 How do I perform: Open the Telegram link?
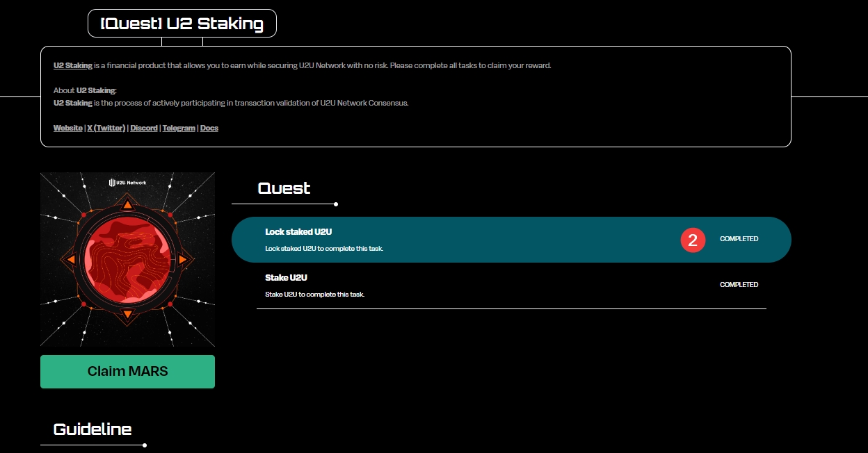[179, 128]
